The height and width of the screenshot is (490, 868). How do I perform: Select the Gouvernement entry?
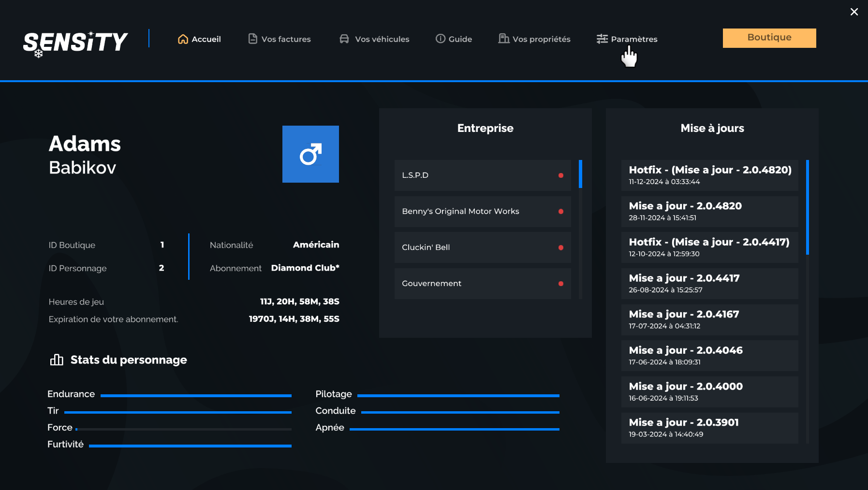pyautogui.click(x=483, y=284)
